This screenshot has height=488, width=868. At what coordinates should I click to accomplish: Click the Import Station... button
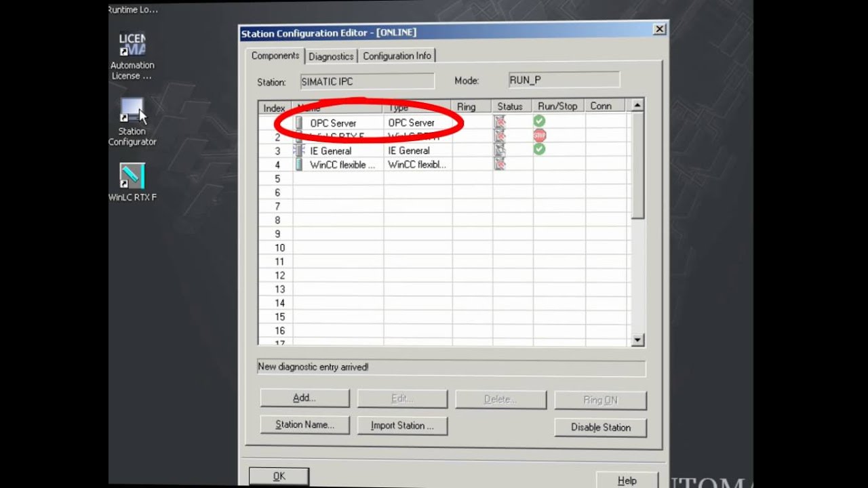pos(402,426)
